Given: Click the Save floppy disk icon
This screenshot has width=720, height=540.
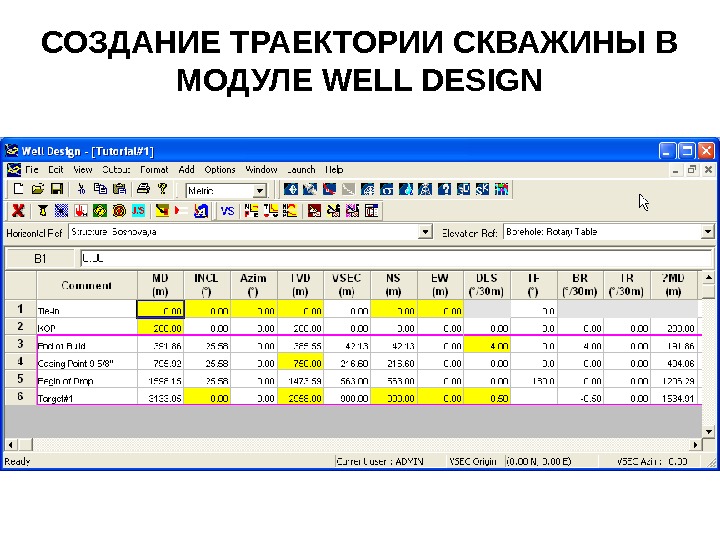Looking at the screenshot, I should [x=57, y=189].
